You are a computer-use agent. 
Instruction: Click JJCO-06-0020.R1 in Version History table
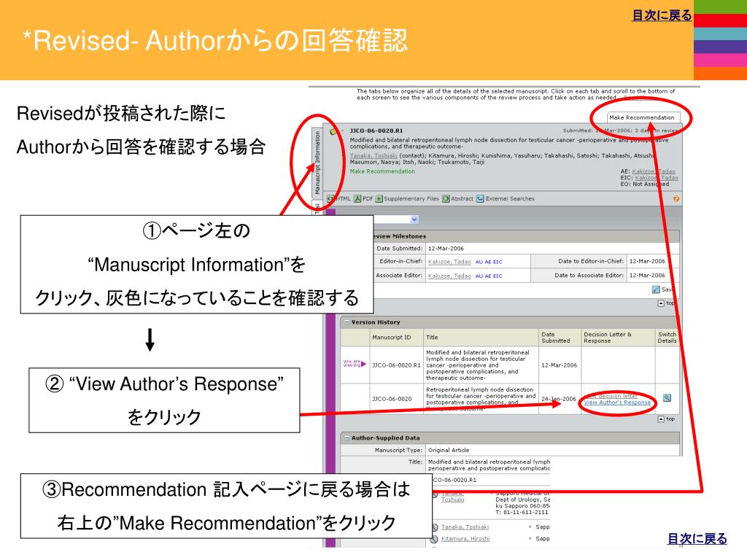coord(396,365)
